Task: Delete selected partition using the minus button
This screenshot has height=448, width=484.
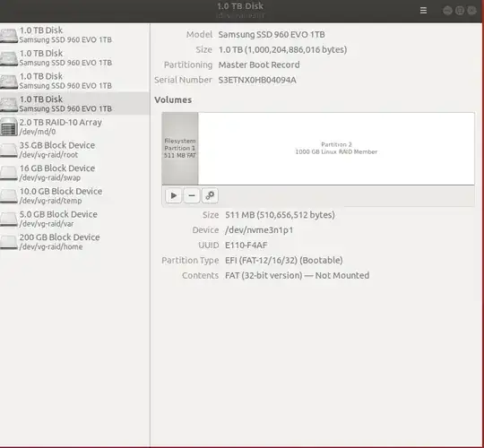Action: tap(192, 195)
